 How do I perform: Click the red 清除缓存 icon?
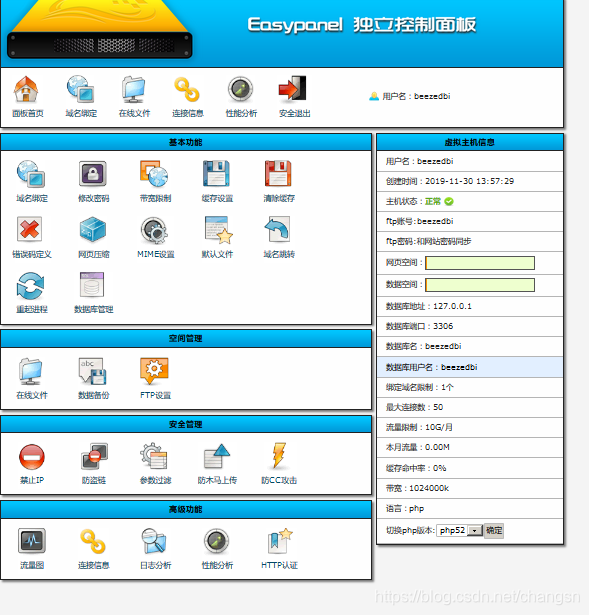click(x=278, y=173)
